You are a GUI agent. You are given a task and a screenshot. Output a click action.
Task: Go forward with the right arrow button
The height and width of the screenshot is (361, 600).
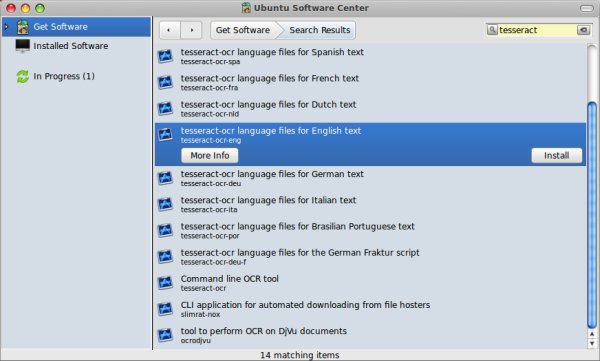click(x=191, y=30)
